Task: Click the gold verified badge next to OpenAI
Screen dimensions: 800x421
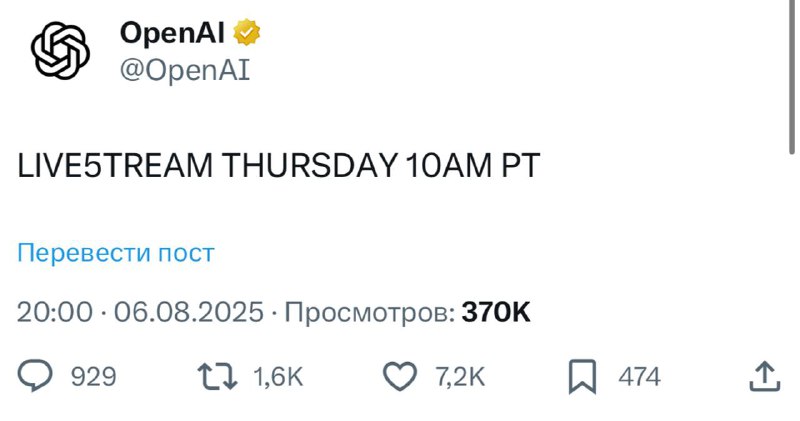Action: (x=246, y=32)
